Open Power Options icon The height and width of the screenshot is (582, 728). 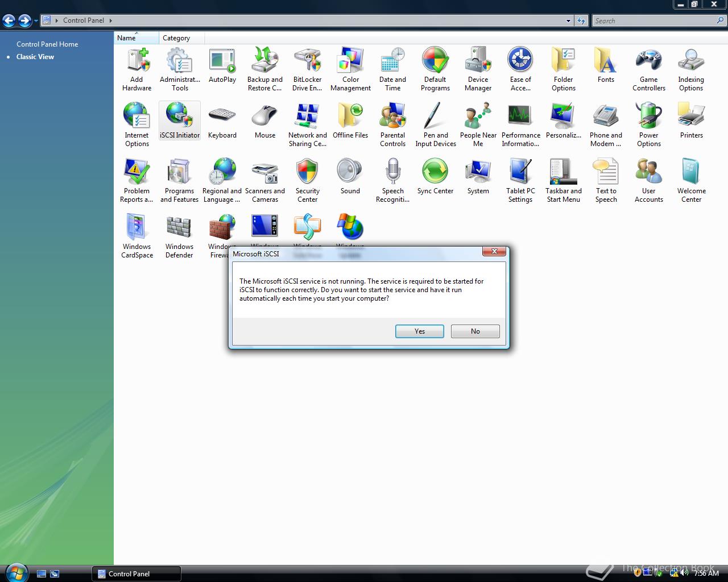click(649, 124)
